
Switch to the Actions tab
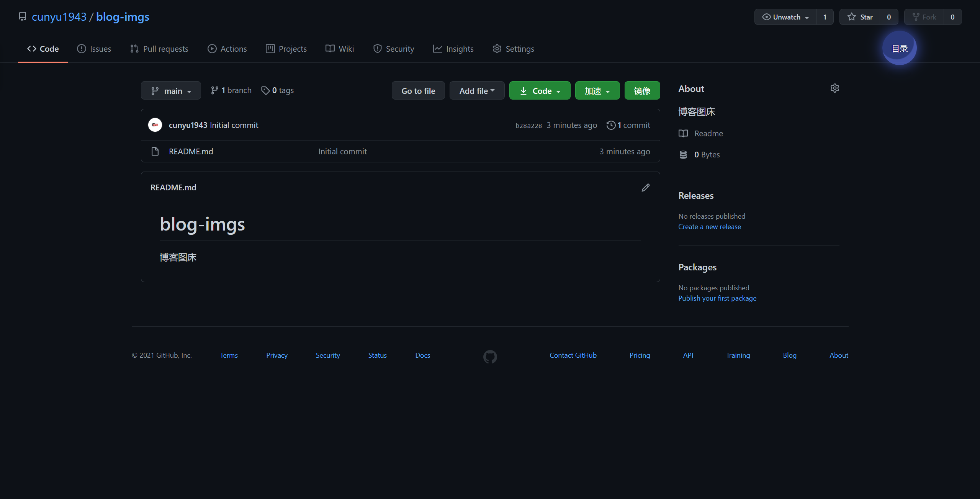tap(227, 49)
